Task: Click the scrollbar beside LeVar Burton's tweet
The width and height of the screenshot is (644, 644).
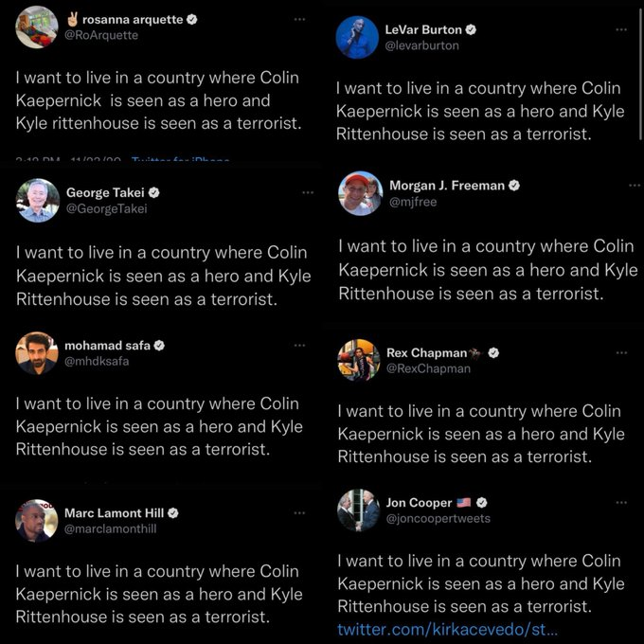Action: 641,74
